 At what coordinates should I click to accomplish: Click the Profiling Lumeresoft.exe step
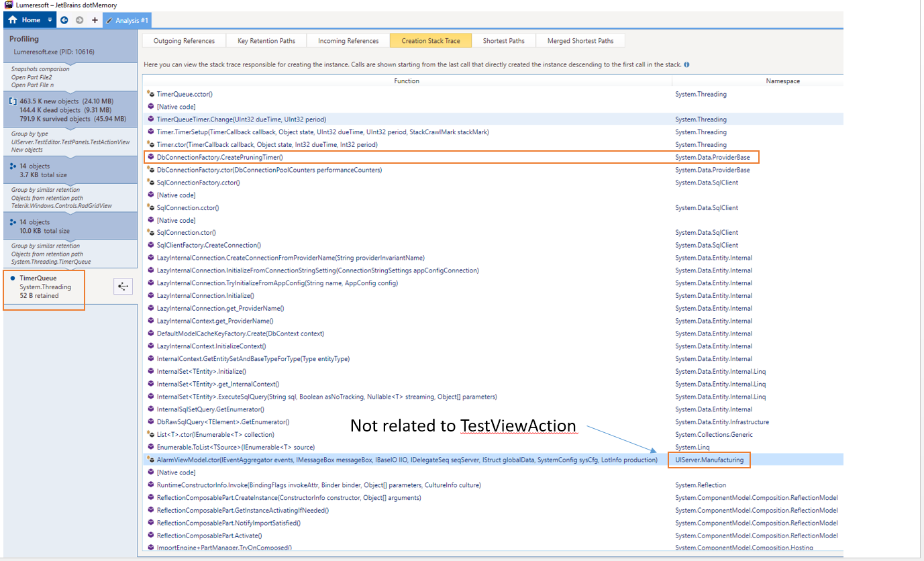[69, 46]
